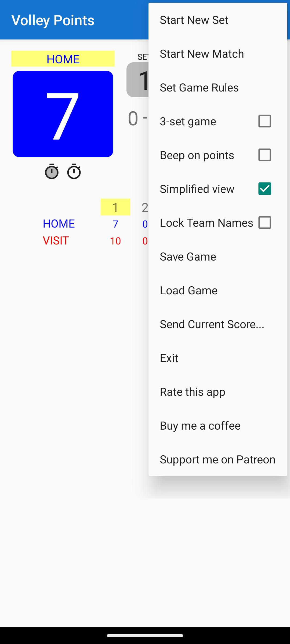The width and height of the screenshot is (290, 644).
Task: Tap Send Current Score option
Action: click(212, 324)
